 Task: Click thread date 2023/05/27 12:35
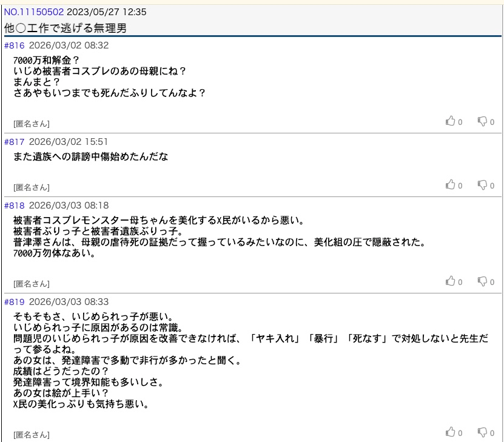tap(106, 12)
